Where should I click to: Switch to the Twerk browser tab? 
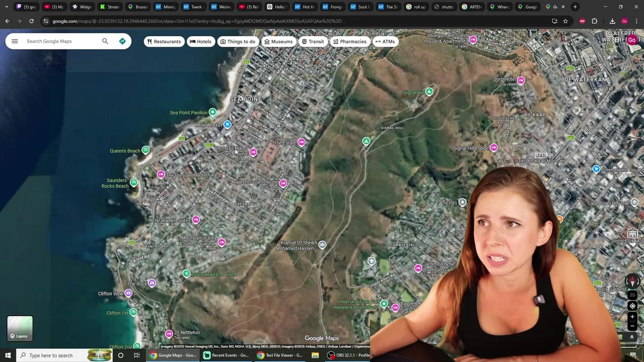click(193, 7)
